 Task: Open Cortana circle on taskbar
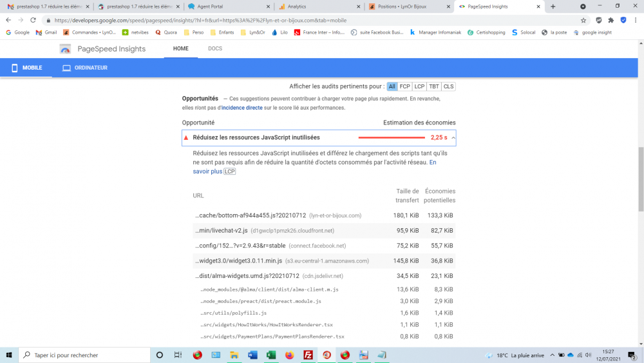click(159, 355)
